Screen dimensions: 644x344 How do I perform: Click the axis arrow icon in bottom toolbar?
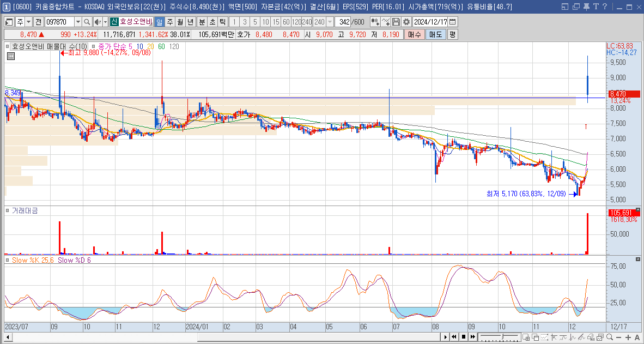[x=554, y=337]
